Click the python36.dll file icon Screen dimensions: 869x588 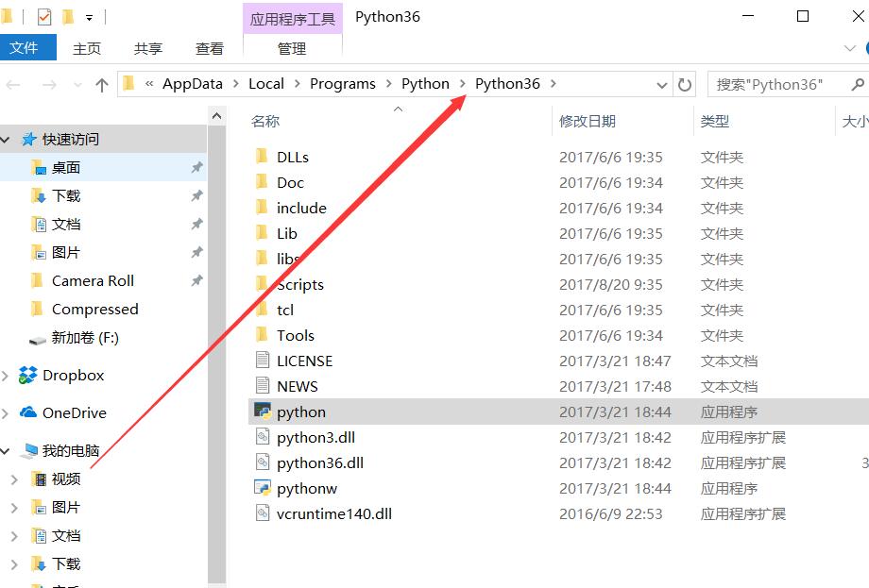pos(263,462)
